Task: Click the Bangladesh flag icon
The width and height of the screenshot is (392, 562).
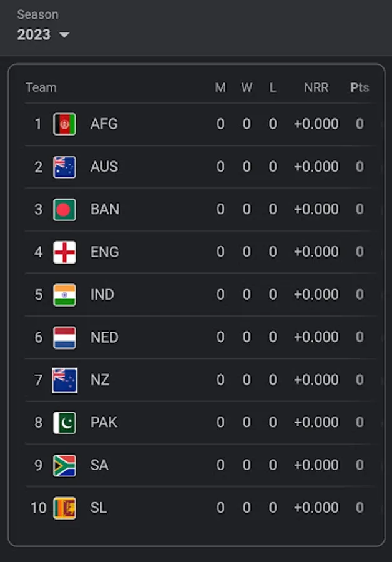Action: click(x=64, y=209)
